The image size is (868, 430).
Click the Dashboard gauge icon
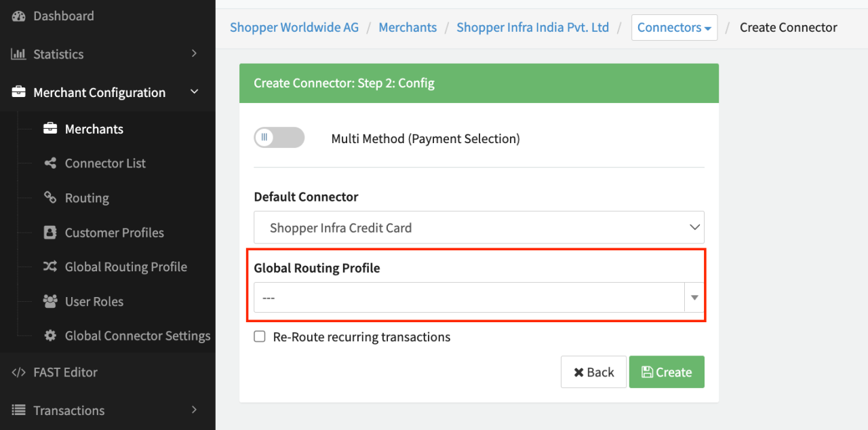(18, 16)
